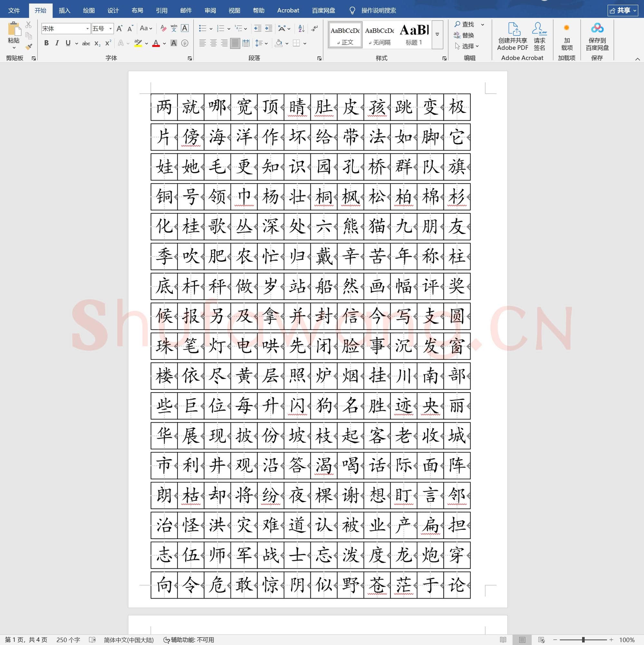Toggle bold formatting

46,43
